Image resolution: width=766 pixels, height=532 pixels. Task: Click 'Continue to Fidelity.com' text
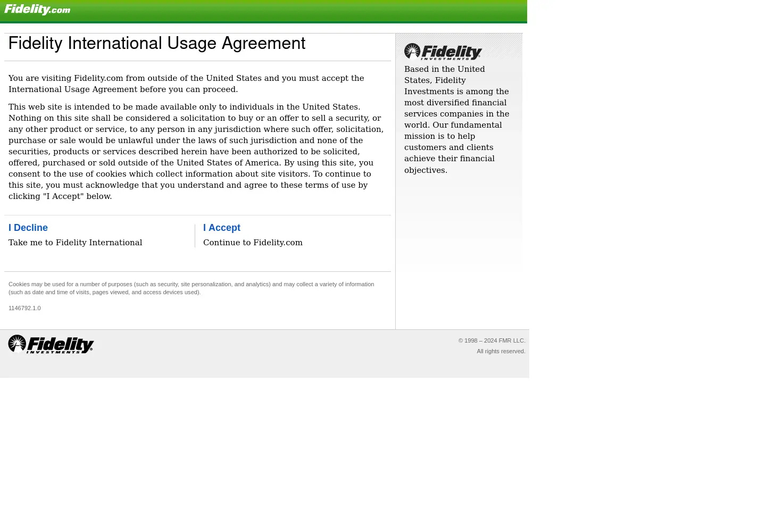point(253,243)
